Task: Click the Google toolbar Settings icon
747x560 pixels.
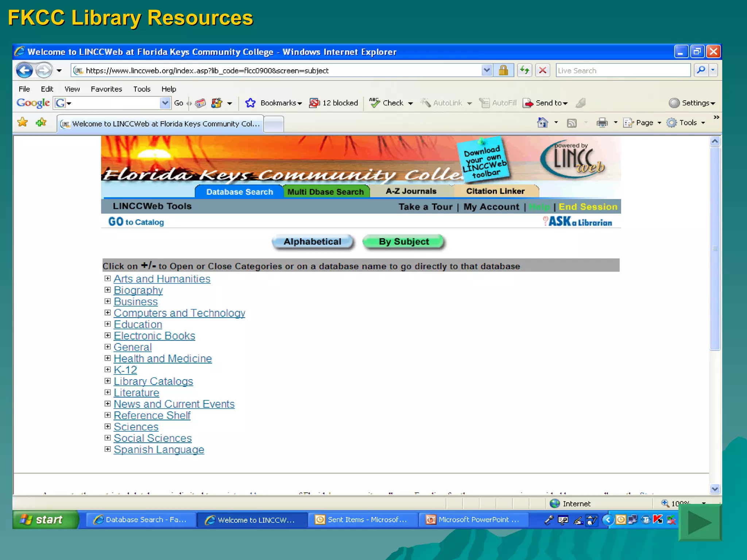Action: tap(674, 103)
